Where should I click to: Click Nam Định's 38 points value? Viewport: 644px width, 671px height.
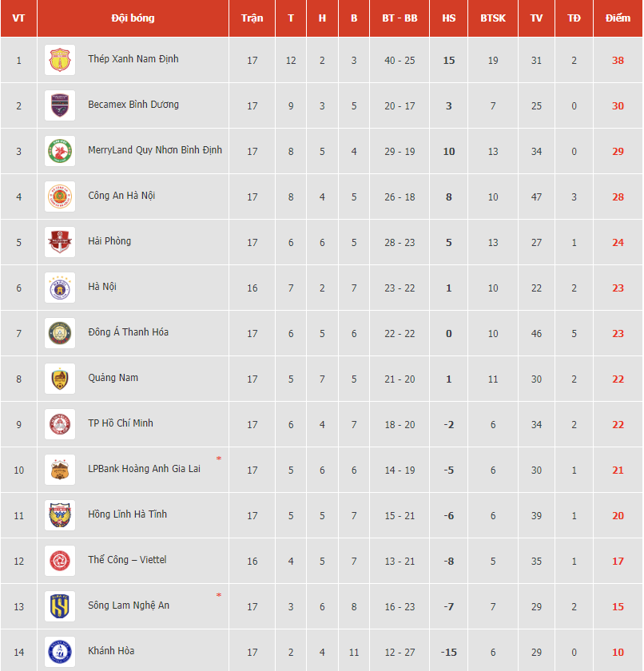tap(618, 61)
